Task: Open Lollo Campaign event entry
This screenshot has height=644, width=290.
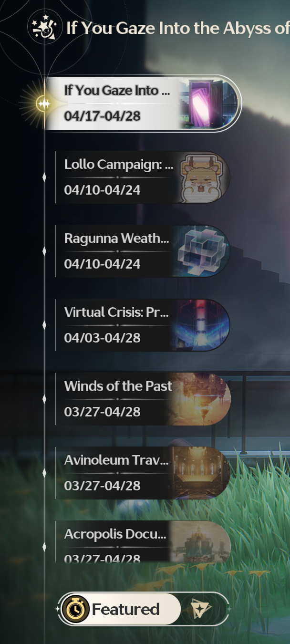Action: point(142,177)
